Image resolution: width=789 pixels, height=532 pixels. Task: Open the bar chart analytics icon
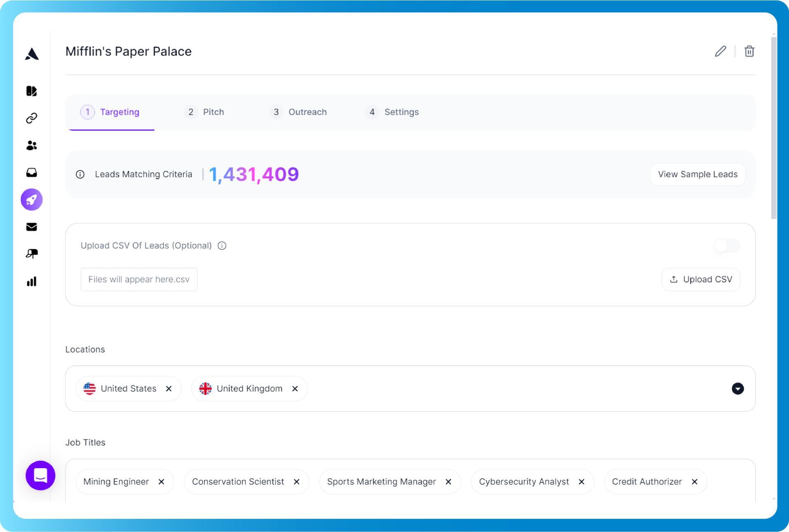click(32, 281)
